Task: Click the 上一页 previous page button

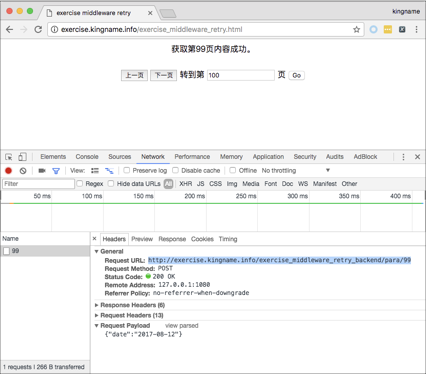Action: [134, 75]
